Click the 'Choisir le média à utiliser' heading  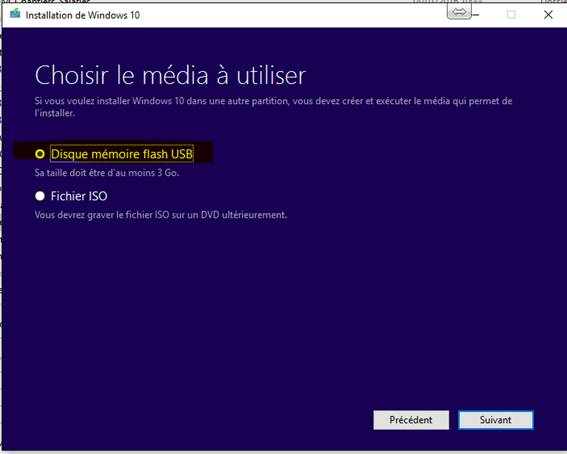(170, 75)
